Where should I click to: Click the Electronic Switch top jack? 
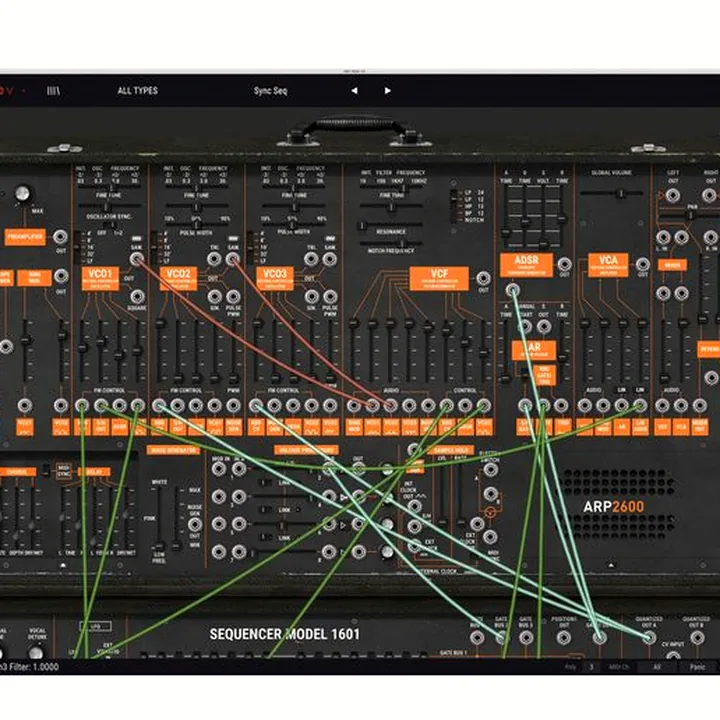[490, 470]
